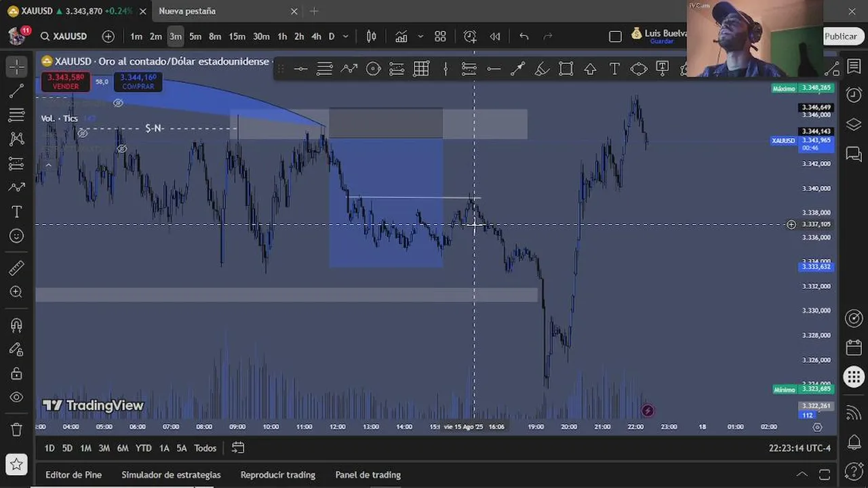Select brush tool in favorites toolbar

[542, 68]
